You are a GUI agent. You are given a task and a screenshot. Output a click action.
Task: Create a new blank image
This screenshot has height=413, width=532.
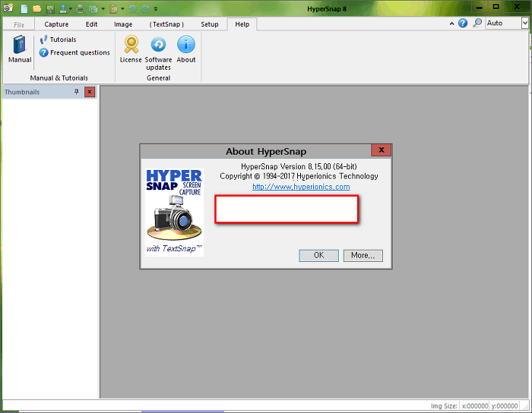(24, 8)
